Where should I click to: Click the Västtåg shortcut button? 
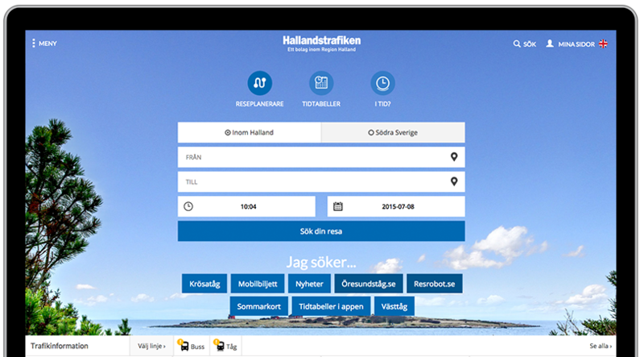coord(394,306)
